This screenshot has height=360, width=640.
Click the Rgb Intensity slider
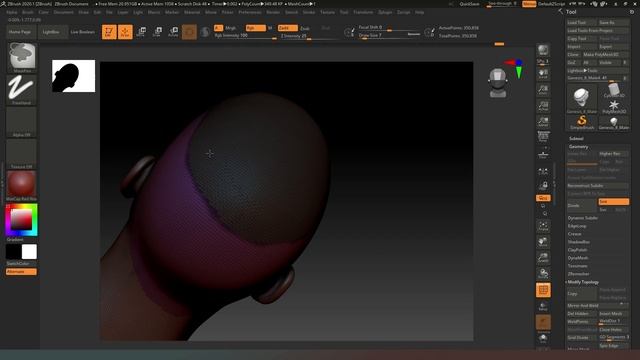coord(245,36)
